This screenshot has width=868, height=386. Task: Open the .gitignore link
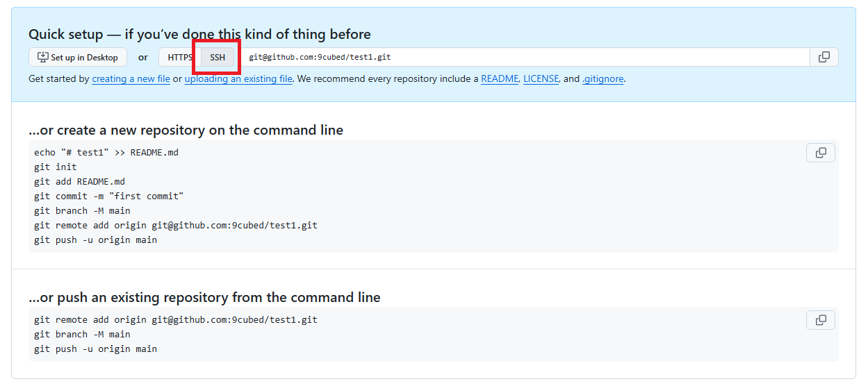(603, 79)
